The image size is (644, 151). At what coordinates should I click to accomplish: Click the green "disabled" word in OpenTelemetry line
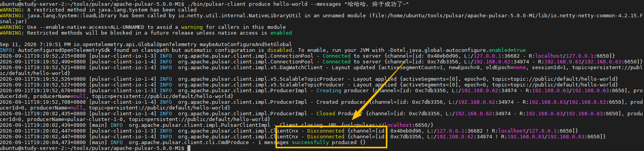(279, 50)
